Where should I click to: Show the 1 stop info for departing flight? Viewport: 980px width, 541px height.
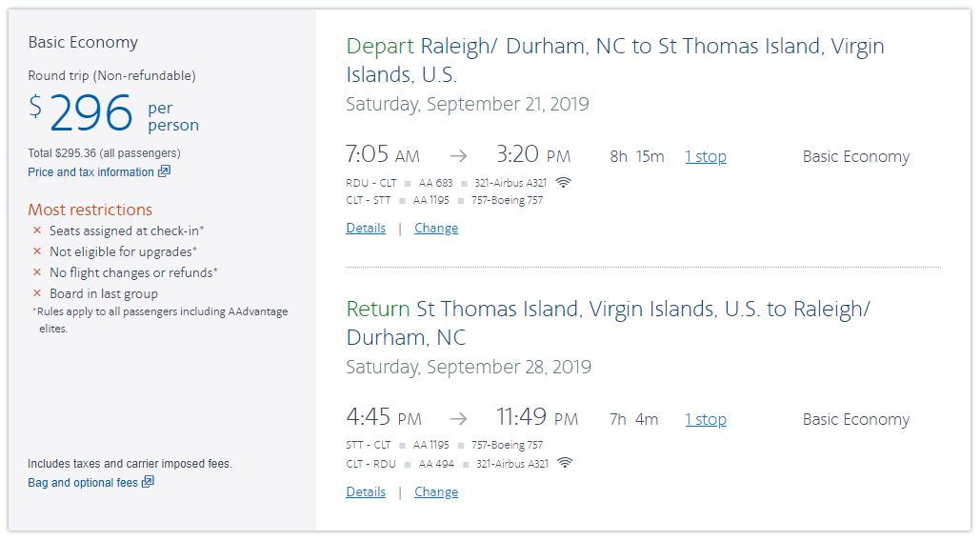click(x=706, y=157)
